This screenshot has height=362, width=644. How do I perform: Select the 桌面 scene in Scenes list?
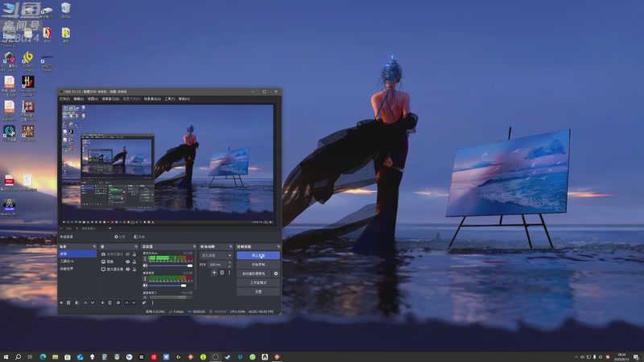[77, 253]
